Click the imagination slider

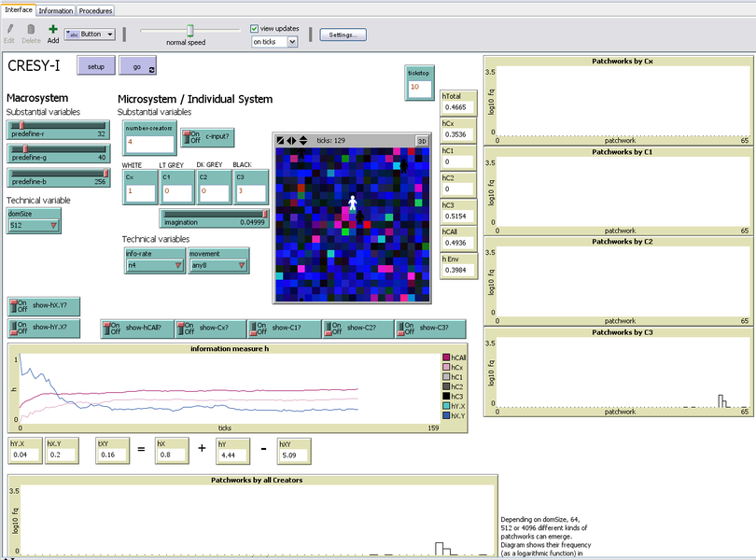click(x=214, y=218)
